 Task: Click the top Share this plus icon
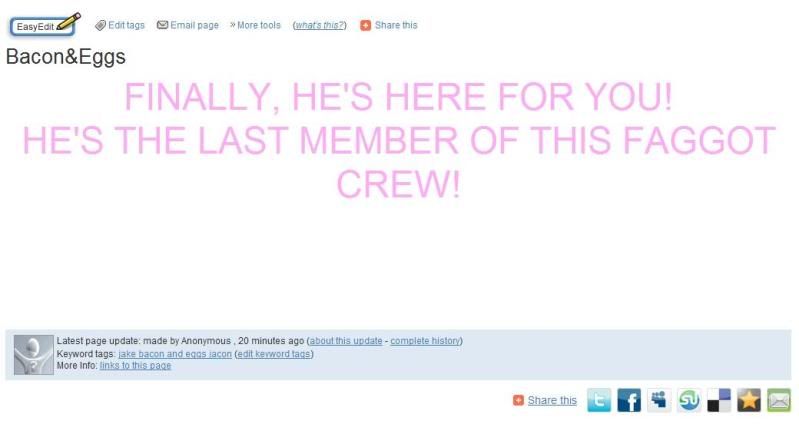(x=365, y=25)
